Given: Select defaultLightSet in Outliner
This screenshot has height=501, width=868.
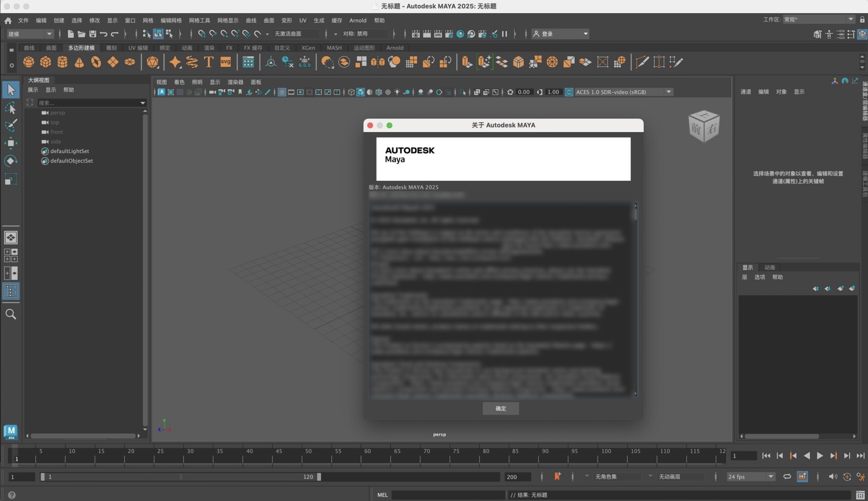Looking at the screenshot, I should coord(70,151).
